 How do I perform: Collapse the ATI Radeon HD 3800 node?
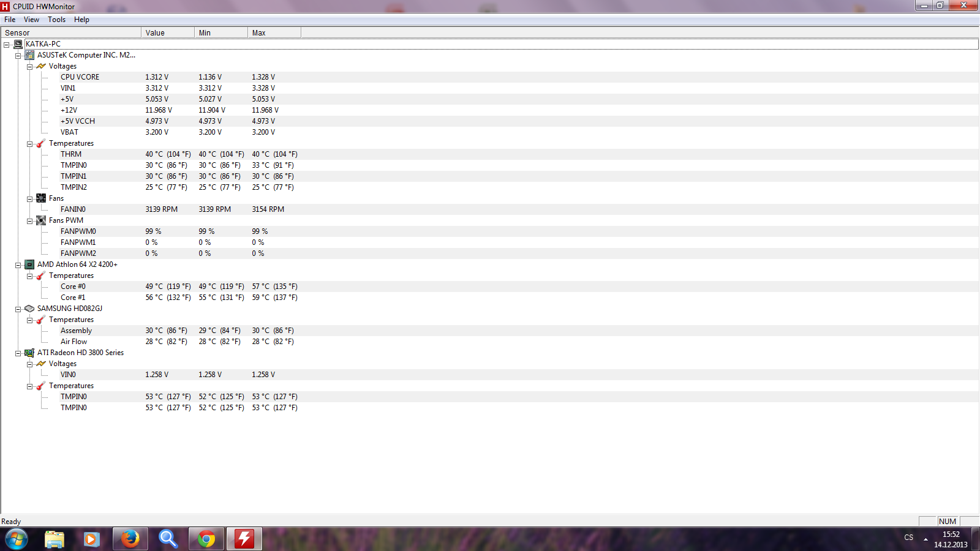point(18,353)
